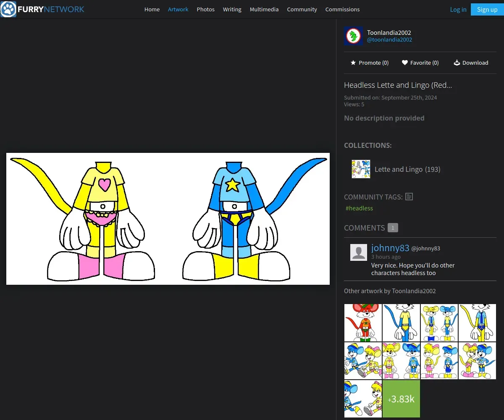
Task: Open Toonlandia2002's profile avatar
Action: click(353, 36)
